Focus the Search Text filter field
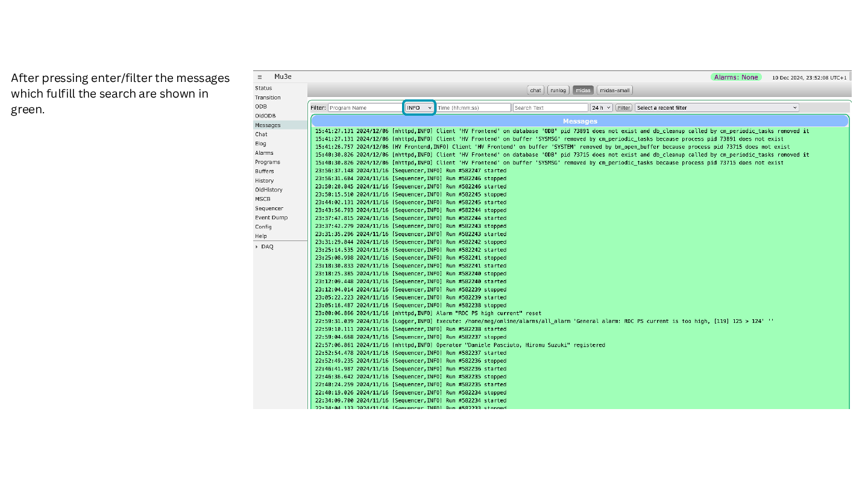868x488 pixels. 550,108
